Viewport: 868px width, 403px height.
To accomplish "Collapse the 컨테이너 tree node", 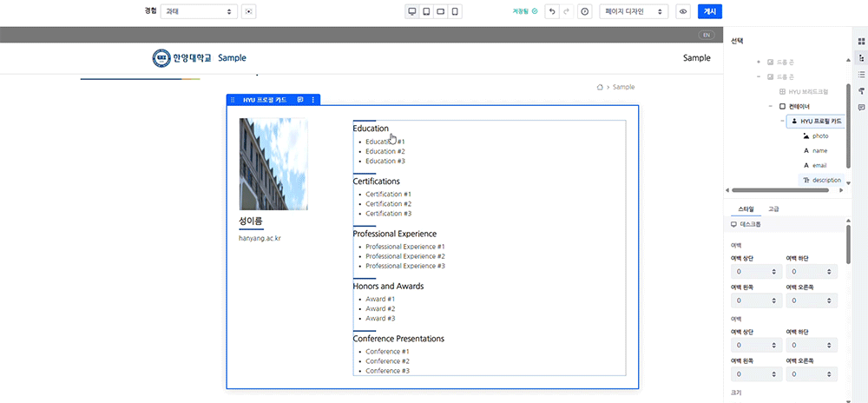I will point(770,106).
